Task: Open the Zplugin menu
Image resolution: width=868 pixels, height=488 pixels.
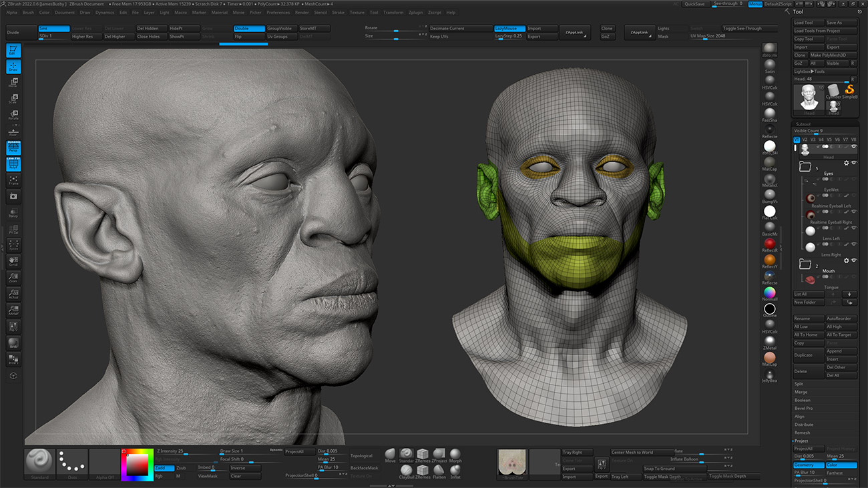Action: (x=416, y=12)
